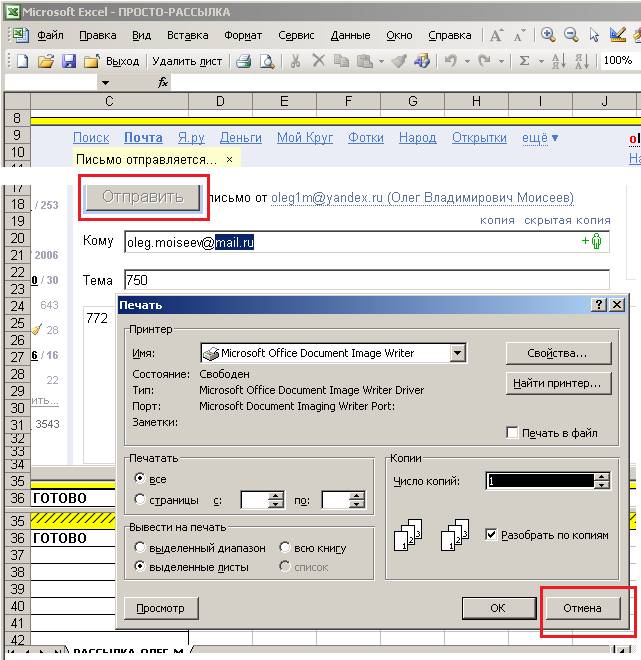Click the Свойства... button
The image size is (641, 660).
pyautogui.click(x=558, y=353)
